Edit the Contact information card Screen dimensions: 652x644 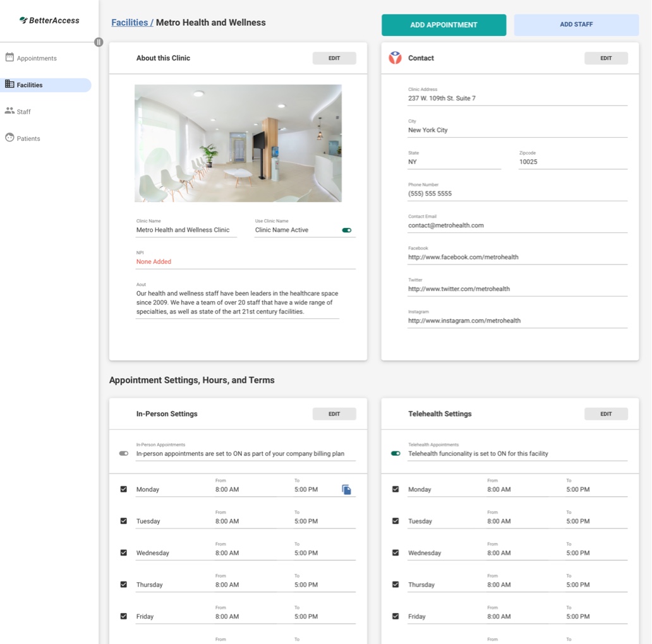coord(606,57)
